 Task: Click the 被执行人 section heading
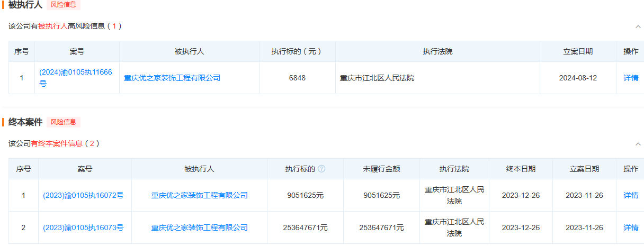(x=25, y=5)
